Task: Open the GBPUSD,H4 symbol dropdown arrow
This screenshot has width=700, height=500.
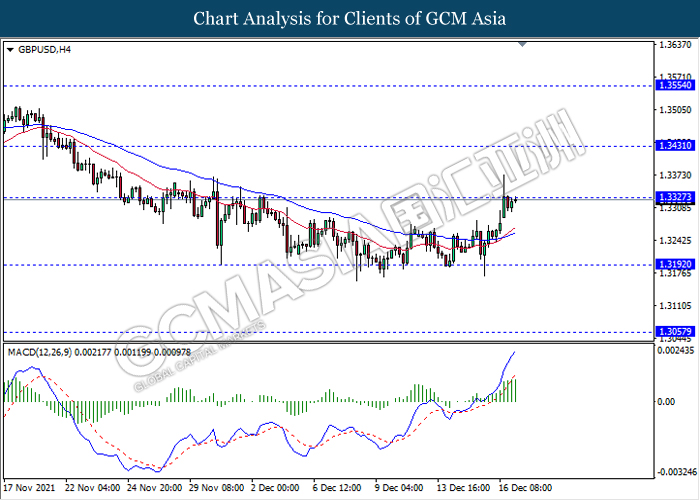Action: (11, 50)
